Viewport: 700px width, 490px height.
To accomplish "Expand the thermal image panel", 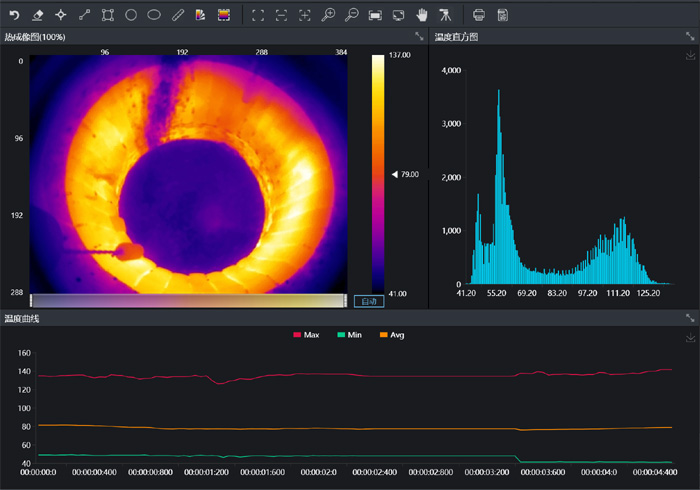I will click(419, 36).
